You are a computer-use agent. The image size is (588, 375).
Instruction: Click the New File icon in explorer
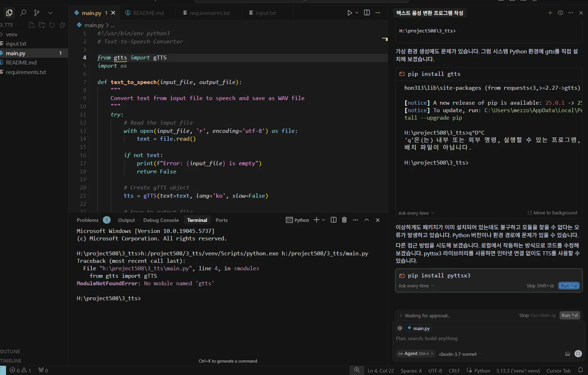pyautogui.click(x=32, y=25)
